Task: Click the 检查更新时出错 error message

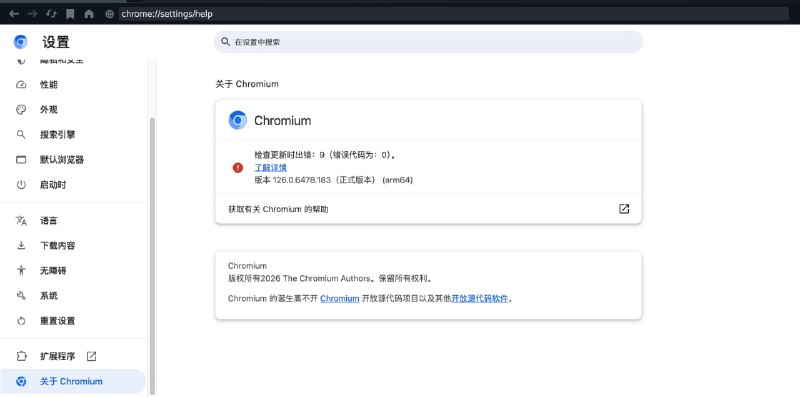Action: 326,155
